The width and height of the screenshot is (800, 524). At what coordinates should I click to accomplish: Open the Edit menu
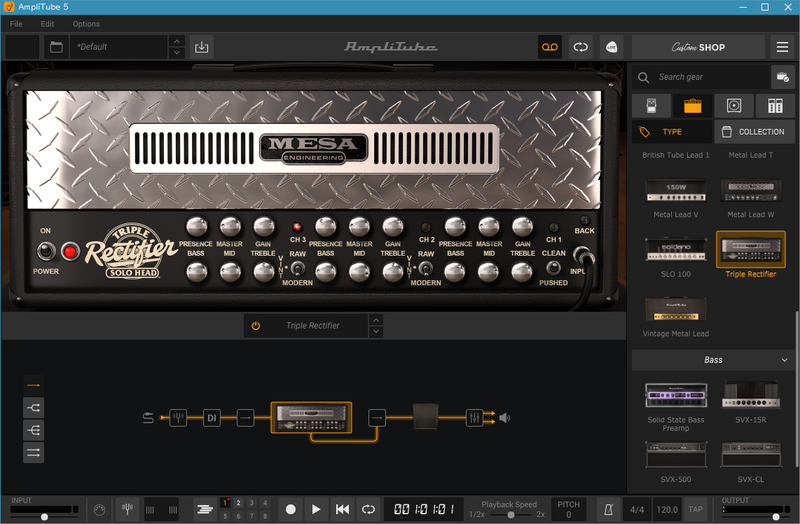(47, 24)
